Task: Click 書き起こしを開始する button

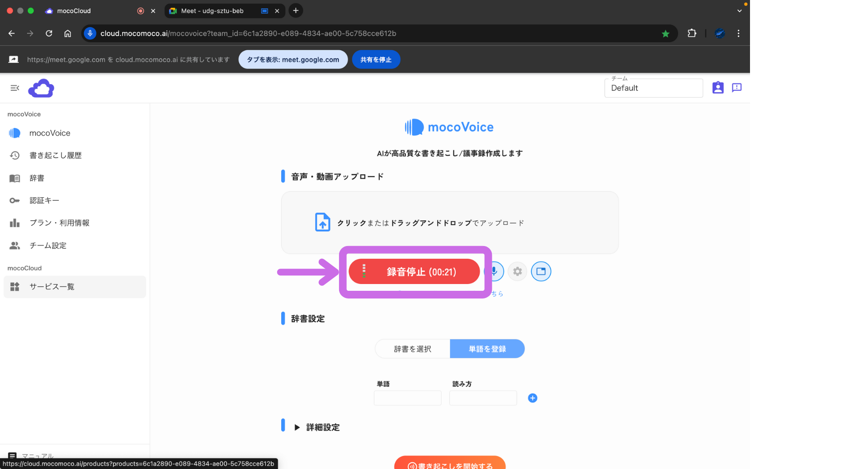Action: [x=450, y=463]
